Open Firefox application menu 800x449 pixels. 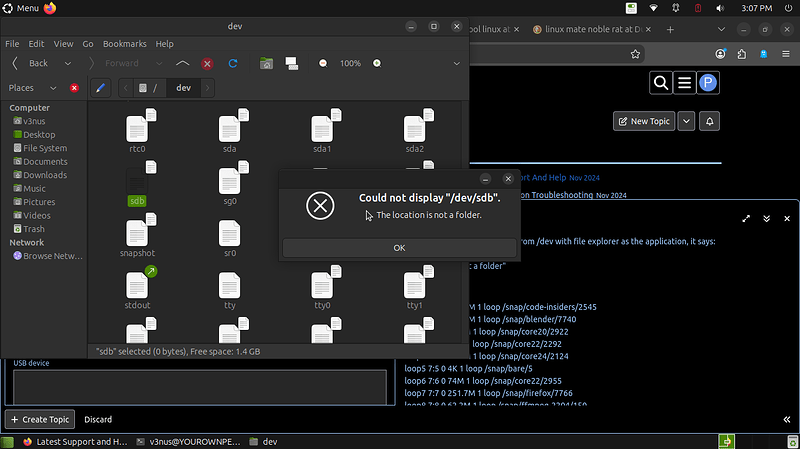tap(786, 54)
